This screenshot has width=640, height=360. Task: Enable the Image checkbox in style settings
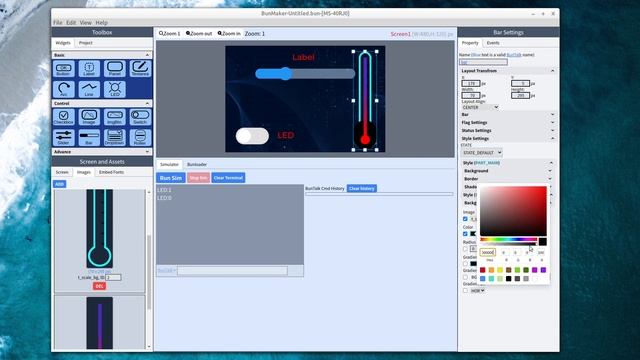pos(465,219)
